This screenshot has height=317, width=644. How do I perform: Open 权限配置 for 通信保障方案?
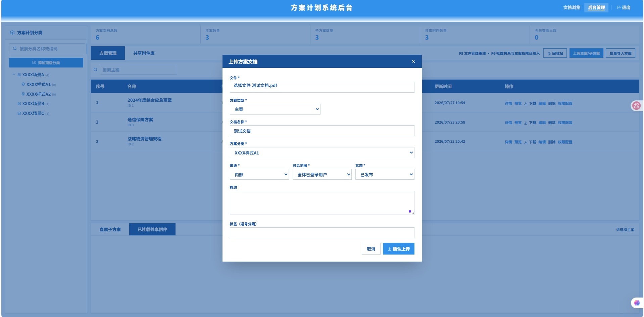[565, 123]
